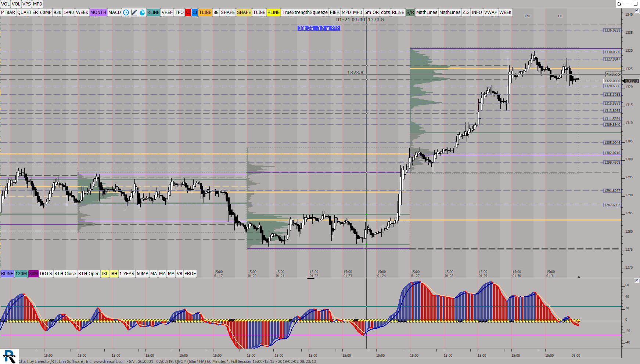640x364 pixels.
Task: Toggle the purple 30M button
Action: (33, 274)
